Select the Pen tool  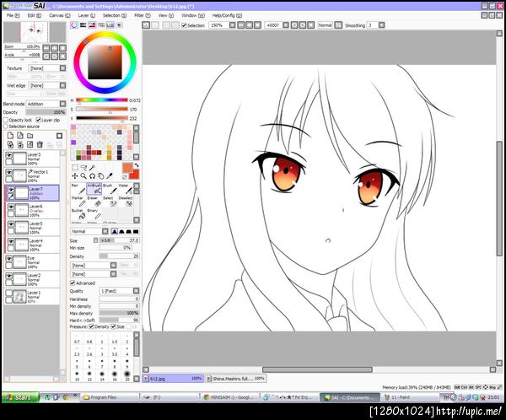pyautogui.click(x=78, y=189)
